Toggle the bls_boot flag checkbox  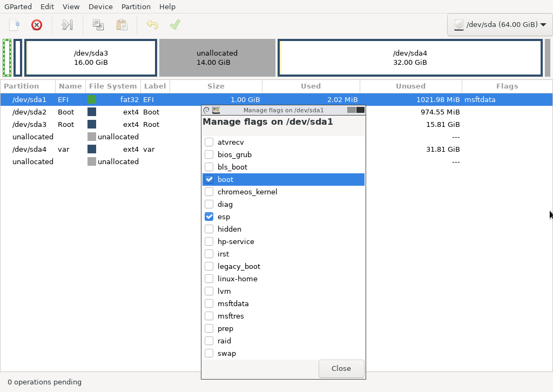point(209,167)
